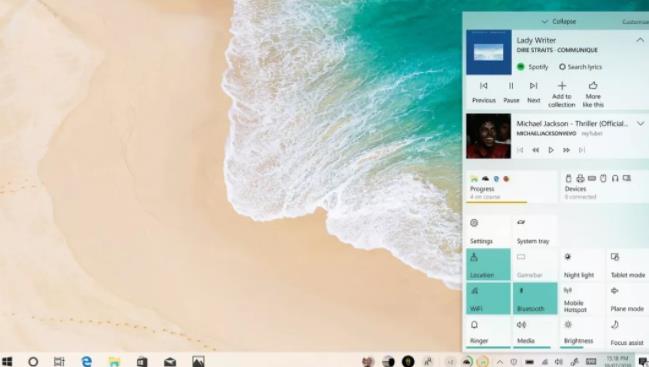Click the network icon in system tray
Image resolution: width=649 pixels, height=367 pixels.
pyautogui.click(x=545, y=362)
